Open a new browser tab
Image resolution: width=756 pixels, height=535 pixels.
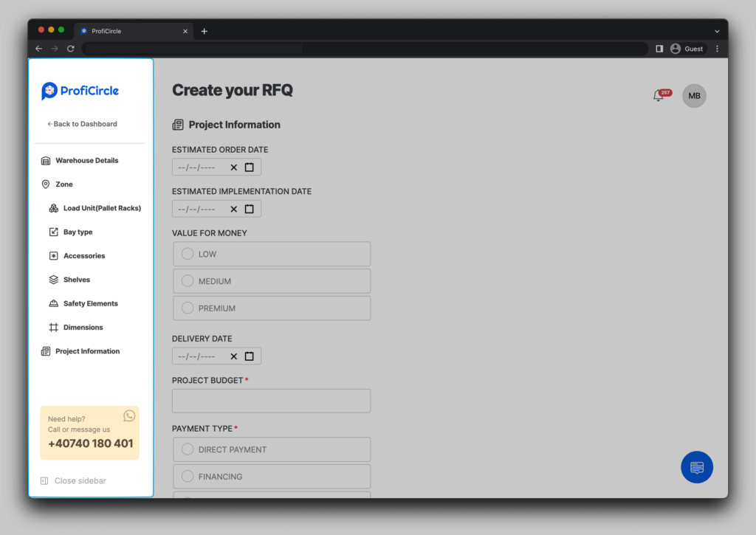[205, 31]
